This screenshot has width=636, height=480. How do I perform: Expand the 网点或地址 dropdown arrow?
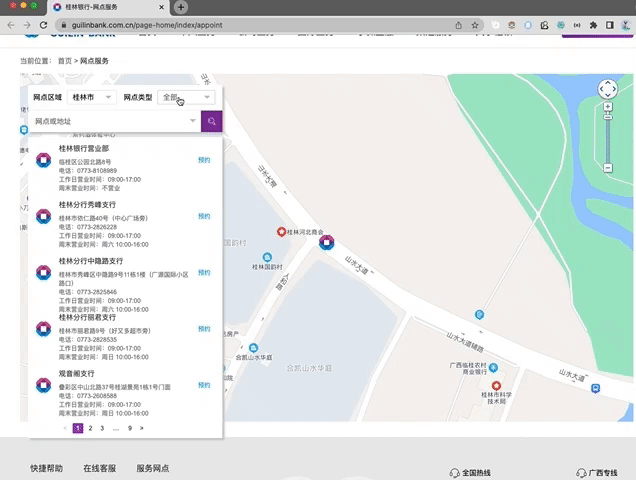[x=193, y=121]
